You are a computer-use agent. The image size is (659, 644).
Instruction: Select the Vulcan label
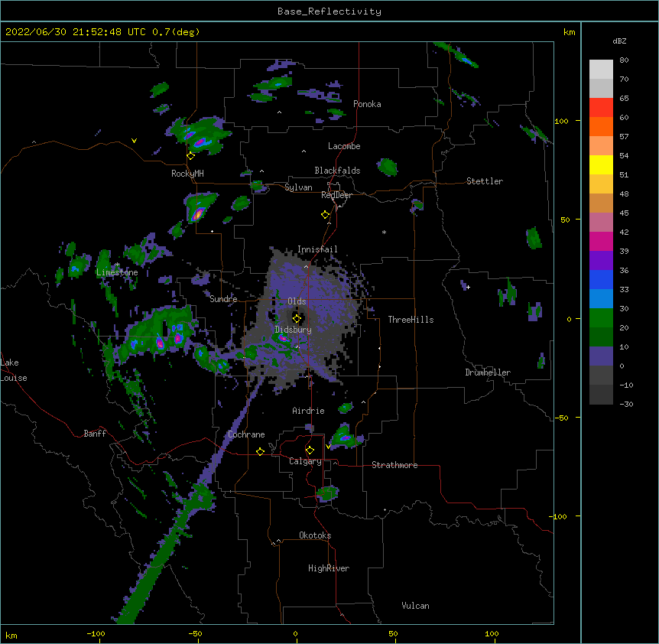(415, 606)
